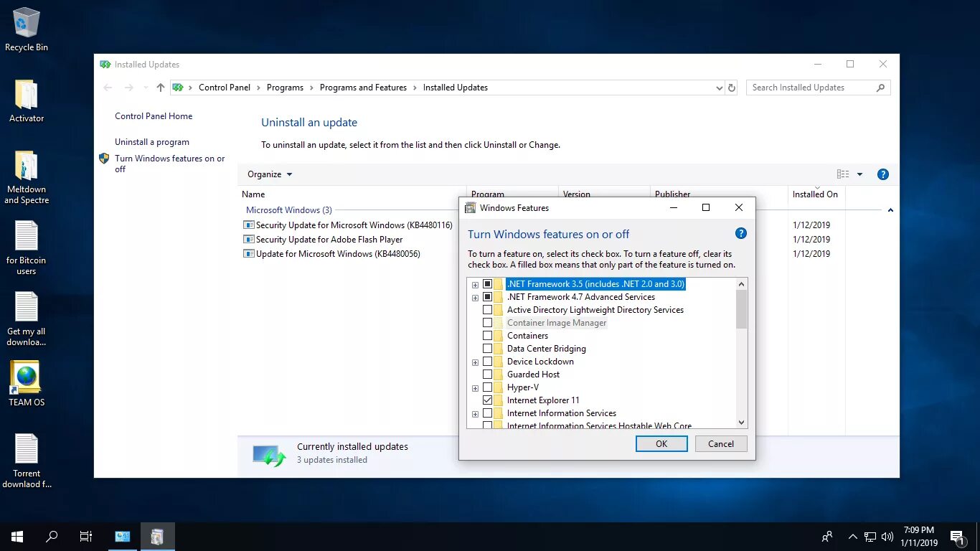Click Programs and Features breadcrumb

[363, 88]
